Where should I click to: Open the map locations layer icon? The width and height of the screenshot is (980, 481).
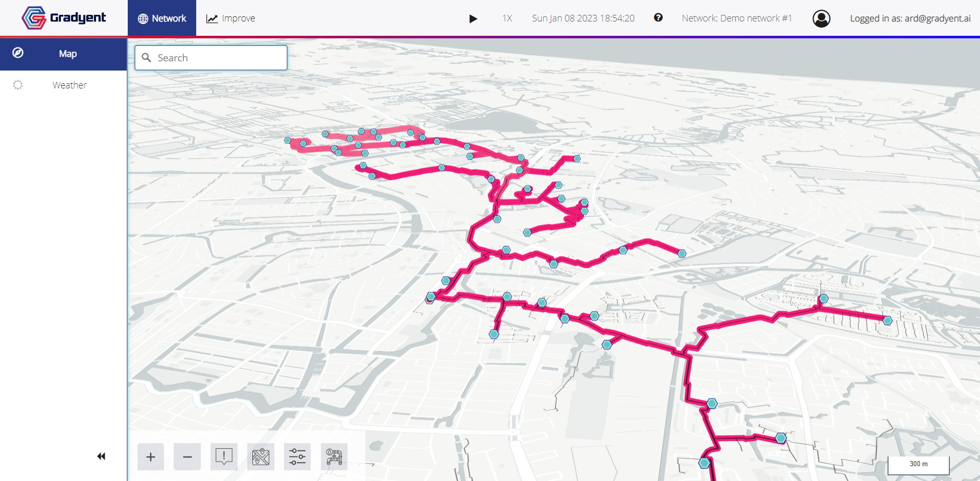coord(261,456)
